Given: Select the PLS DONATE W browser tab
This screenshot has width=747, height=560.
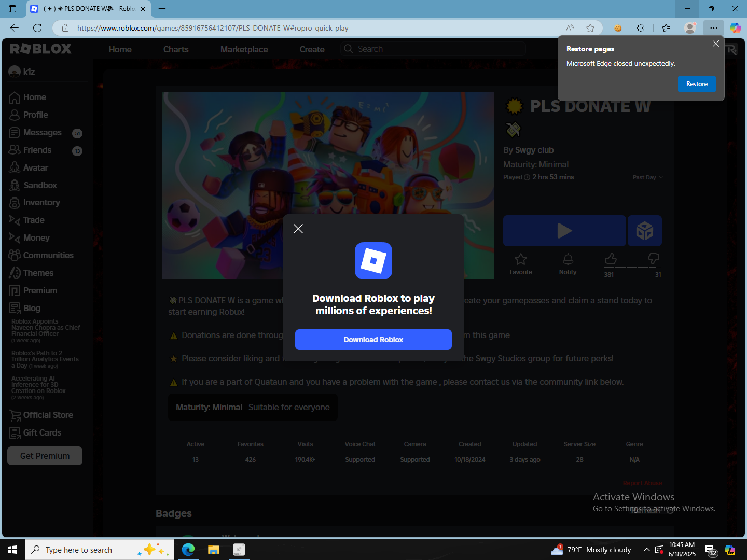Looking at the screenshot, I should [x=88, y=9].
